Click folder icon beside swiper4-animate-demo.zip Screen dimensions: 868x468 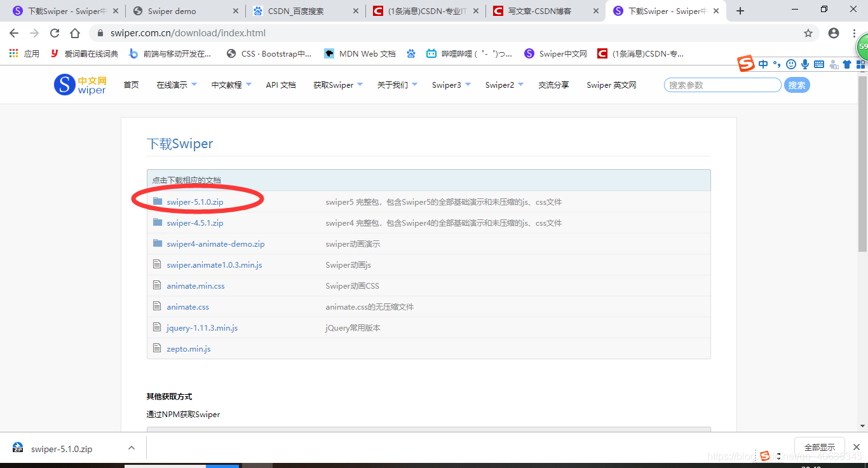click(x=158, y=244)
